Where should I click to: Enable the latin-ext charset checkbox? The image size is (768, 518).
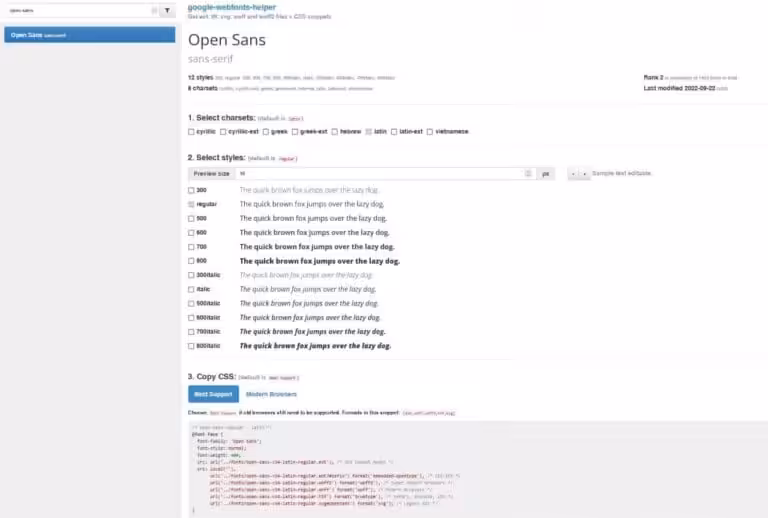point(394,132)
